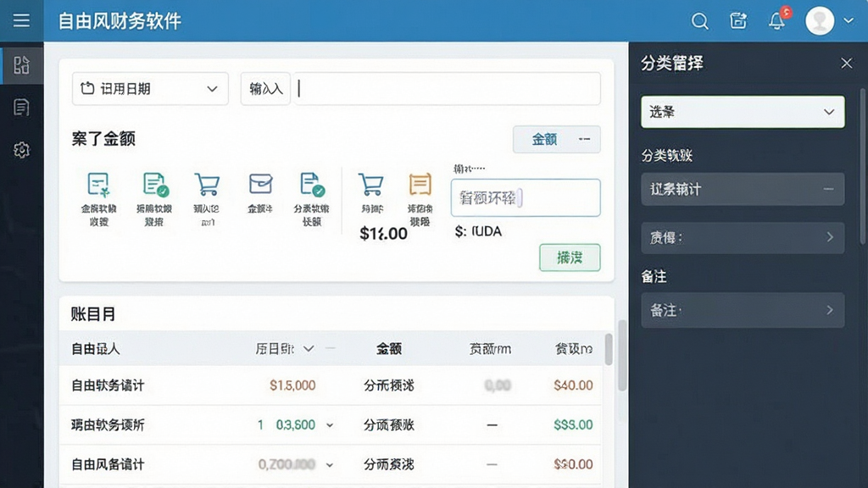
Task: Open the hamburger menu in the header
Action: (21, 20)
